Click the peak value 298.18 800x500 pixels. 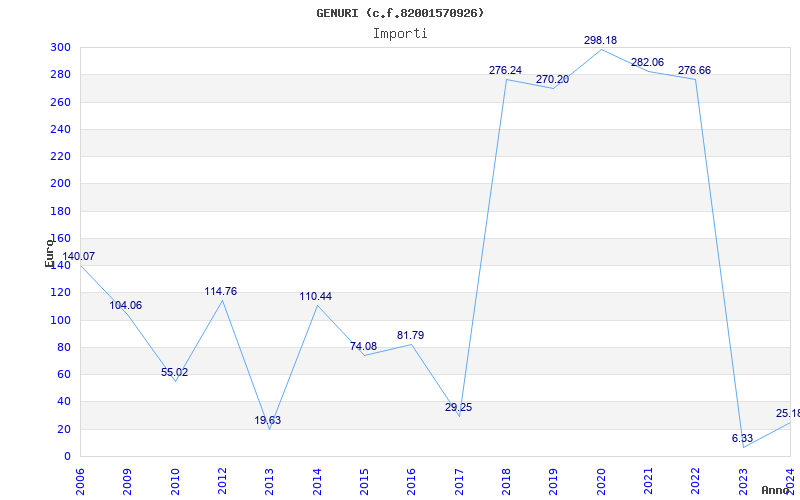(x=601, y=40)
